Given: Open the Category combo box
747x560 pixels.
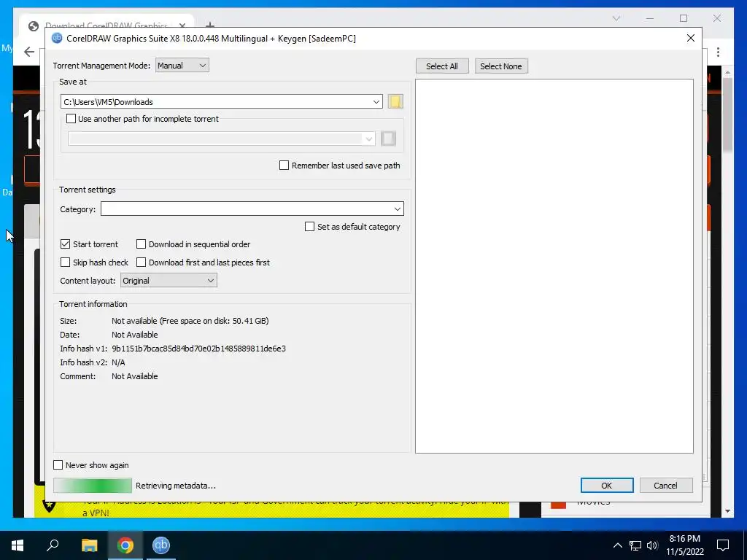Looking at the screenshot, I should pyautogui.click(x=252, y=209).
